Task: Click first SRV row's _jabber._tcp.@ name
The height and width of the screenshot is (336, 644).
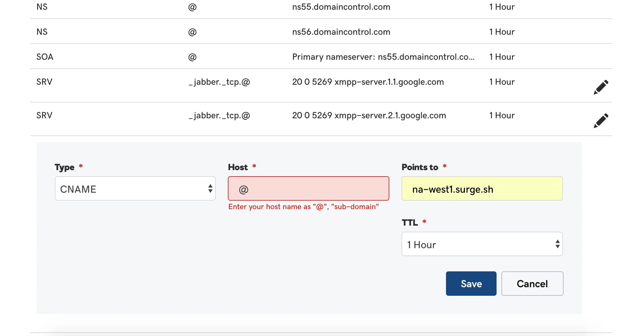Action: click(219, 82)
